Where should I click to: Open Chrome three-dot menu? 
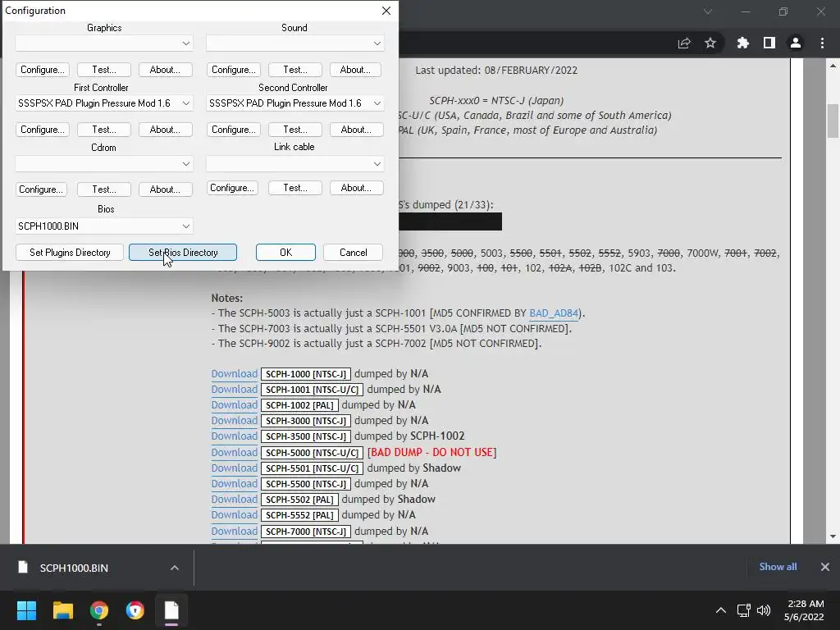click(822, 43)
